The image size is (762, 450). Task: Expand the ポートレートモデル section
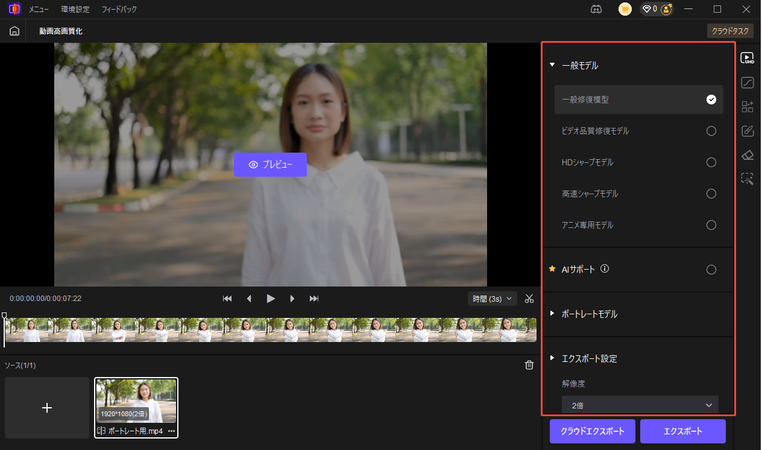[552, 313]
